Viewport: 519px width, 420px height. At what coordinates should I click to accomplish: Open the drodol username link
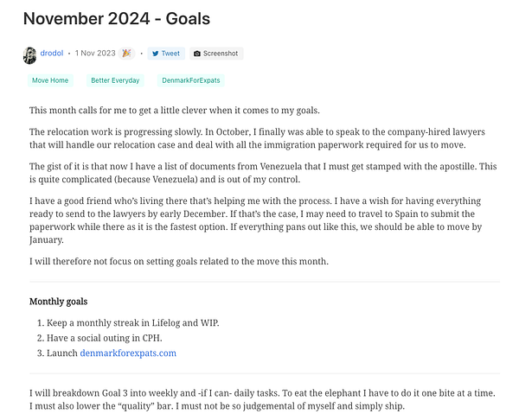pos(53,54)
